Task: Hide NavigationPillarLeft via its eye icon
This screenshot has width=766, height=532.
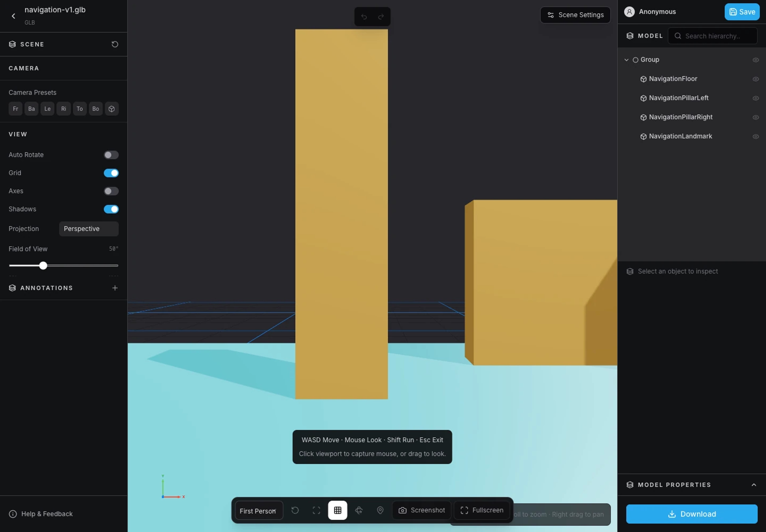Action: [x=756, y=98]
